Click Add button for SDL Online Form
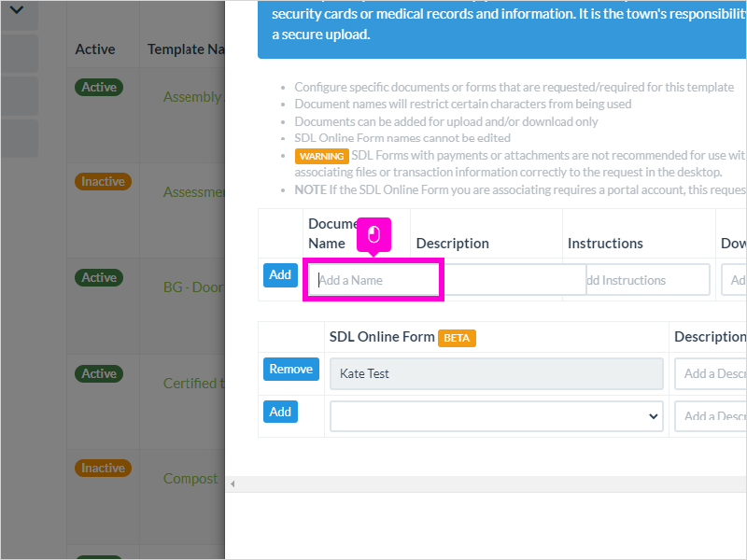Viewport: 747px width, 560px height. click(280, 412)
